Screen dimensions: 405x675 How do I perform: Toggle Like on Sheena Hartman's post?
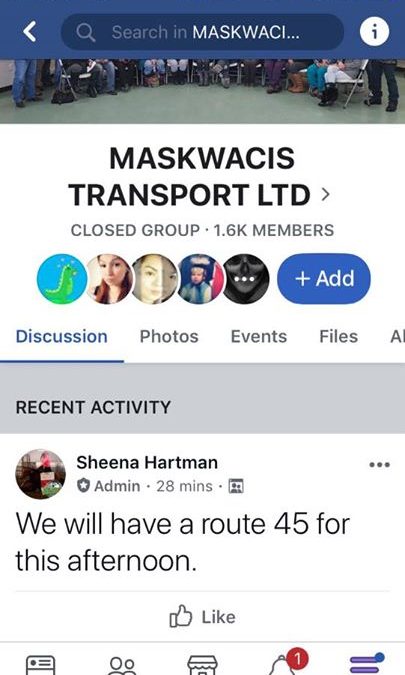click(202, 617)
